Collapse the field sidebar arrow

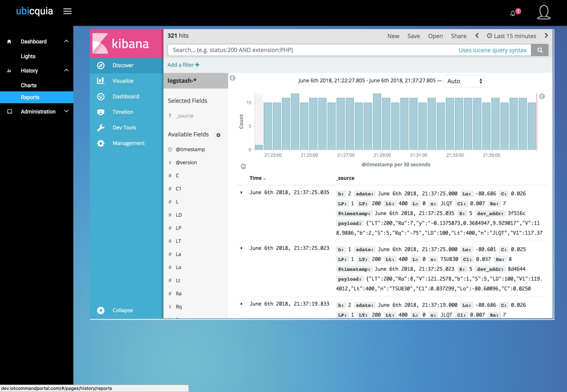click(232, 78)
